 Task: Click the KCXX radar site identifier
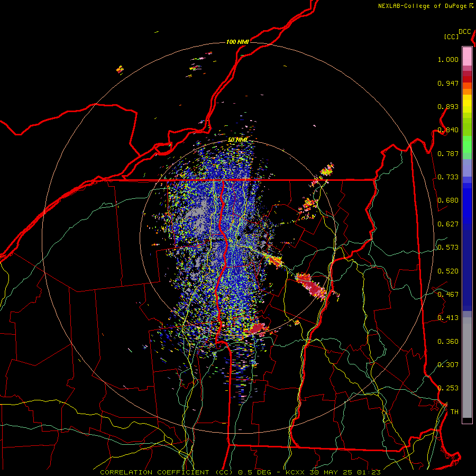point(295,472)
